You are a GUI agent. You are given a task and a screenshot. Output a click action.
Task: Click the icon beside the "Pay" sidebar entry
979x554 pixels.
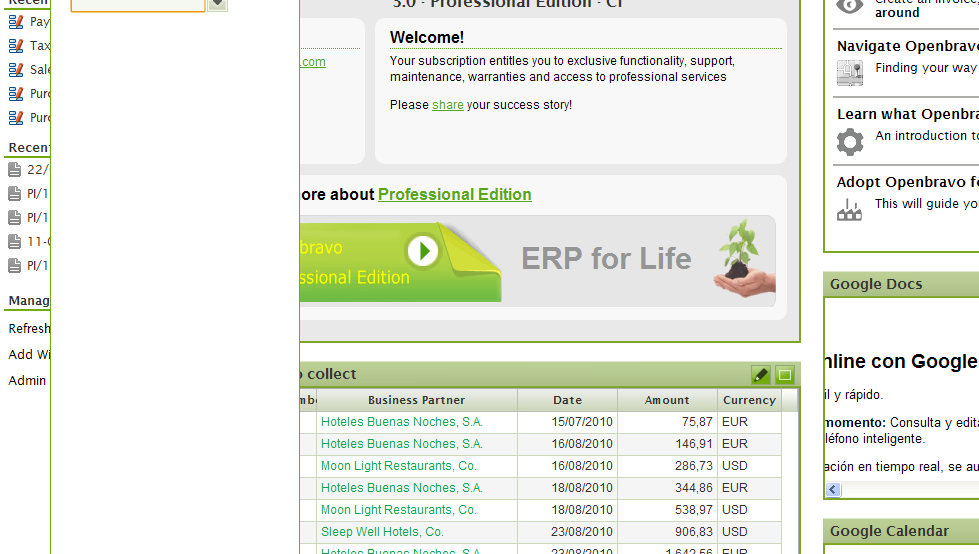pos(16,22)
